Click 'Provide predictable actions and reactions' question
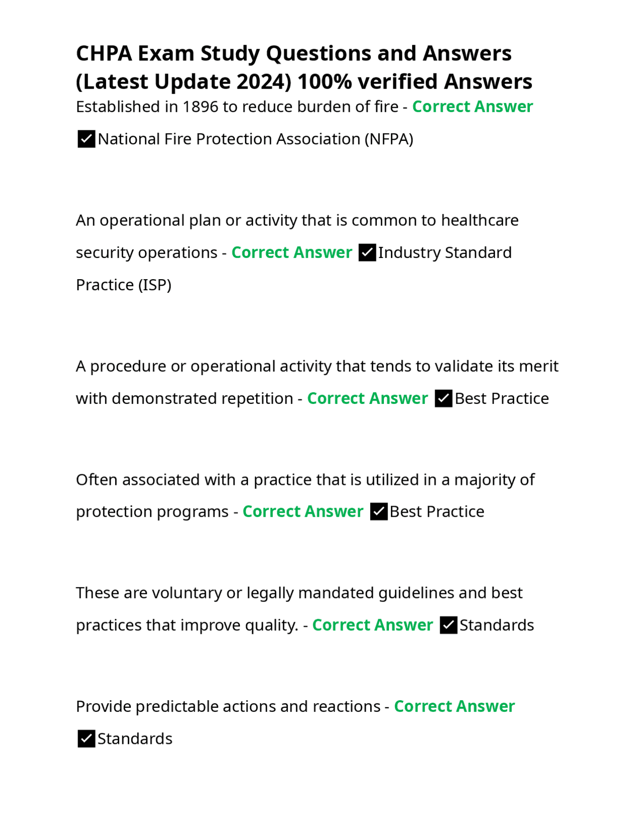Viewport: 644px width, 833px height. [228, 707]
